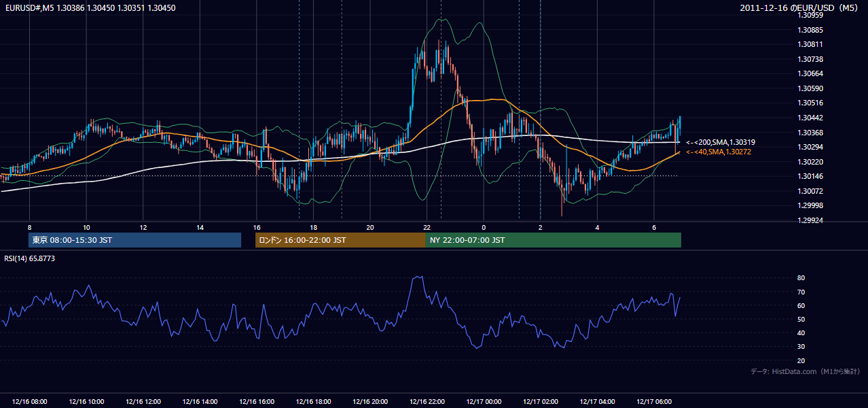This screenshot has height=408, width=868.
Task: Click the 12/16 20:00 time label
Action: 370,402
